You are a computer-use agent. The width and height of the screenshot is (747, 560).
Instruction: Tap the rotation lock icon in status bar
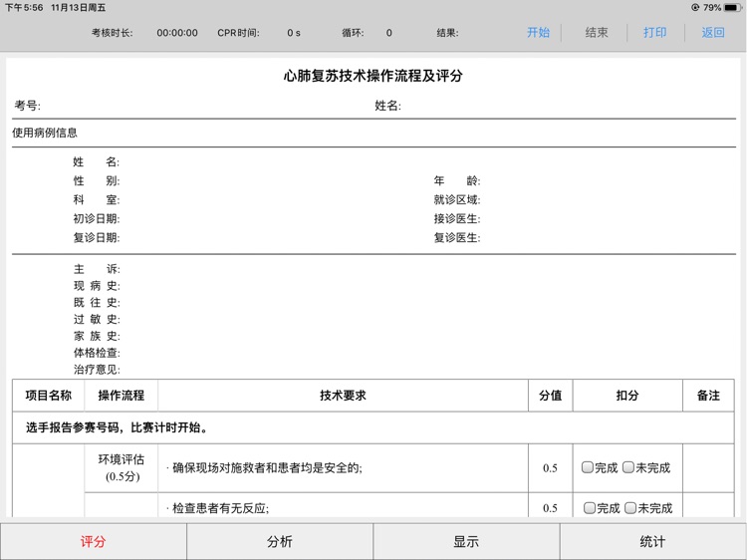click(x=695, y=8)
